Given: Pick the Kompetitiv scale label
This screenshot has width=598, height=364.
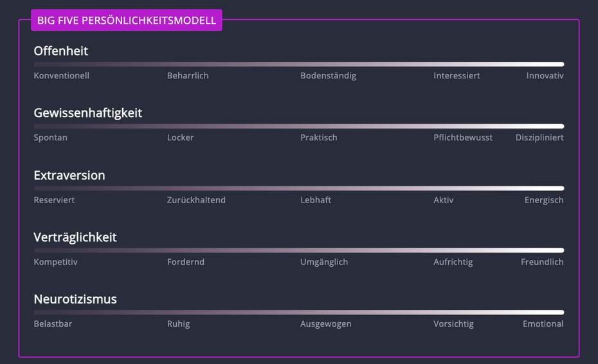Looking at the screenshot, I should coord(56,262).
